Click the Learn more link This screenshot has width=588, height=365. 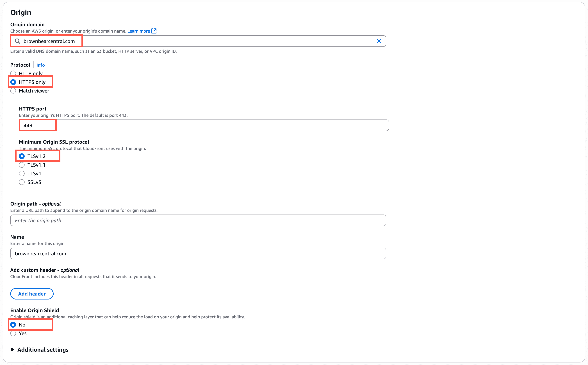coord(139,31)
